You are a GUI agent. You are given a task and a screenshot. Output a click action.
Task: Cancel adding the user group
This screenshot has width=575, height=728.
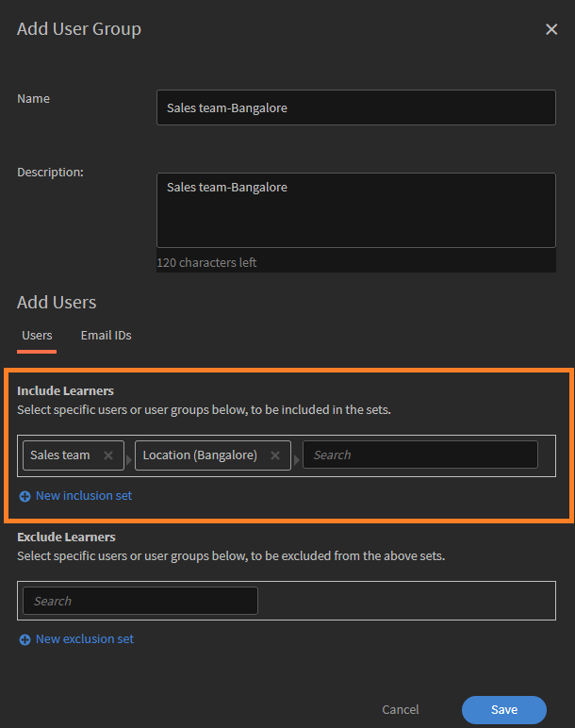(x=400, y=709)
